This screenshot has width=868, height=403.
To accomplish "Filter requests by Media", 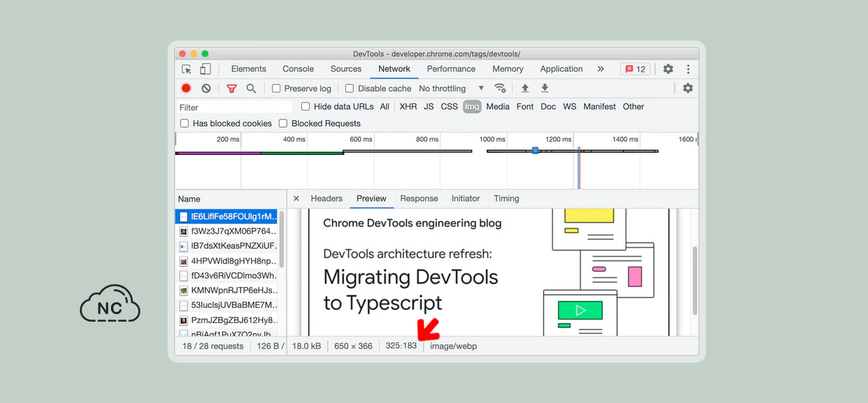I will click(498, 106).
